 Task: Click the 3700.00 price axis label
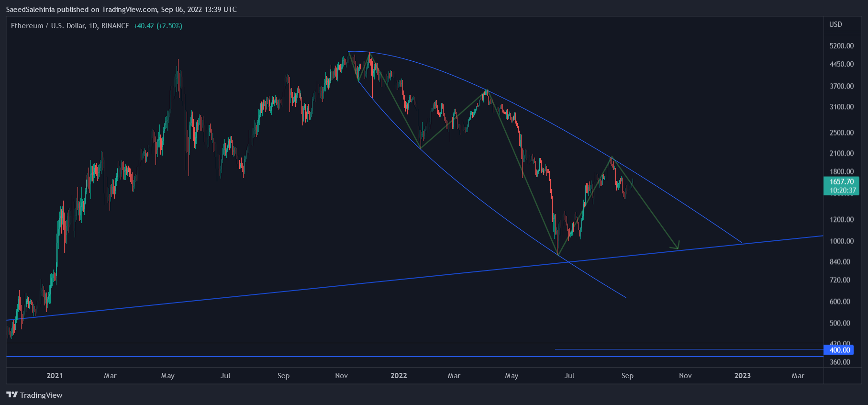[x=842, y=86]
